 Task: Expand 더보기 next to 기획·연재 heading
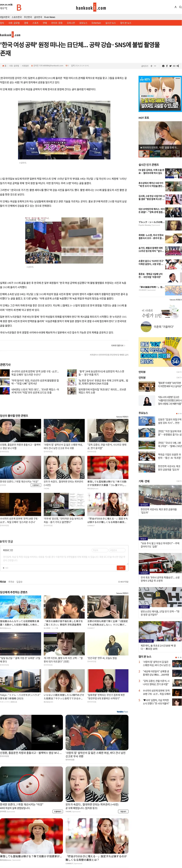pyautogui.click(x=179, y=481)
